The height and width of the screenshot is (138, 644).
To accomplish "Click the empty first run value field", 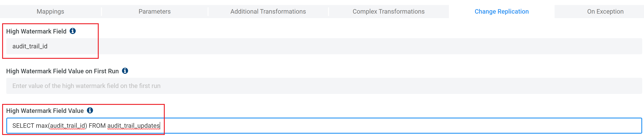I will 324,86.
